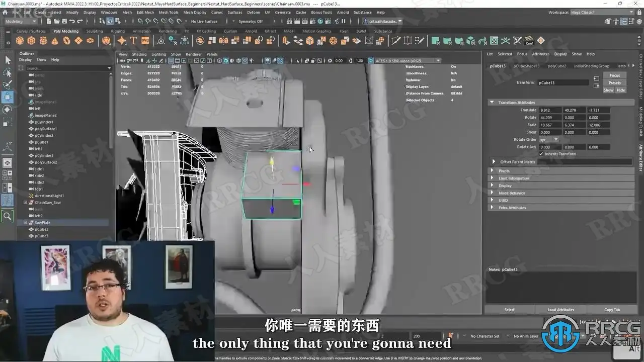This screenshot has height=362, width=644.
Task: Create a polygon plane from the shelf
Action: (78, 41)
